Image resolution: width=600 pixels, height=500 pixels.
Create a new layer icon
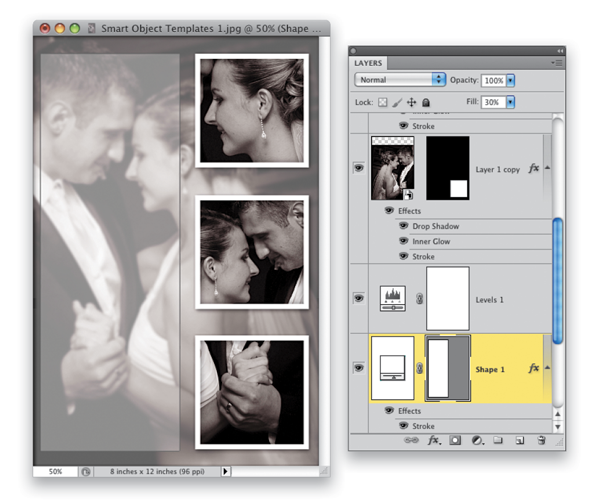tap(520, 440)
